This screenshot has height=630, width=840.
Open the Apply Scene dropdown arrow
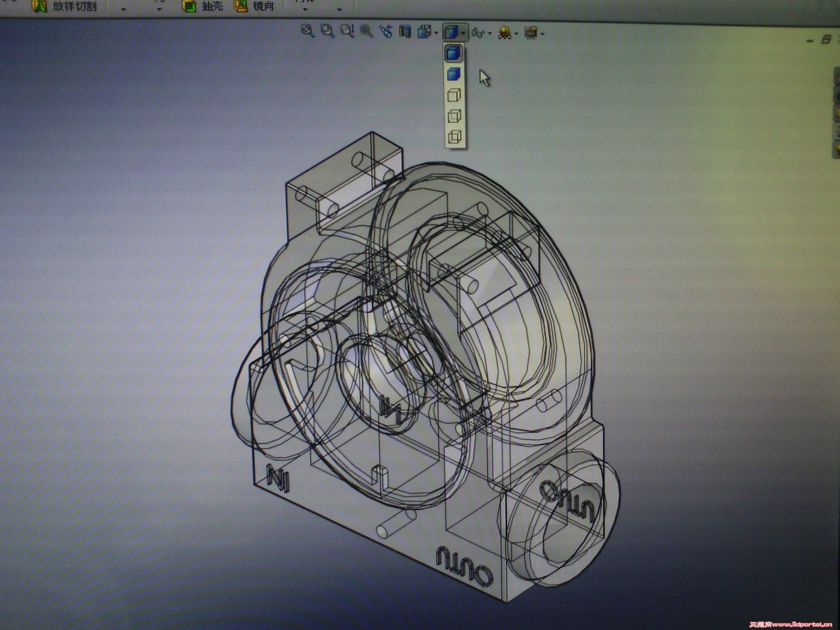coord(516,33)
